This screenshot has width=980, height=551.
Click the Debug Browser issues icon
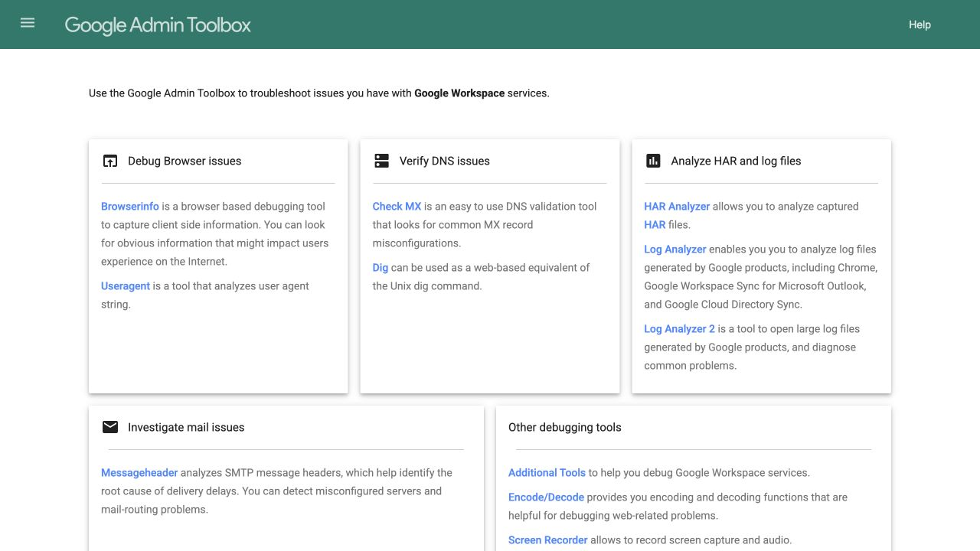[x=110, y=161]
